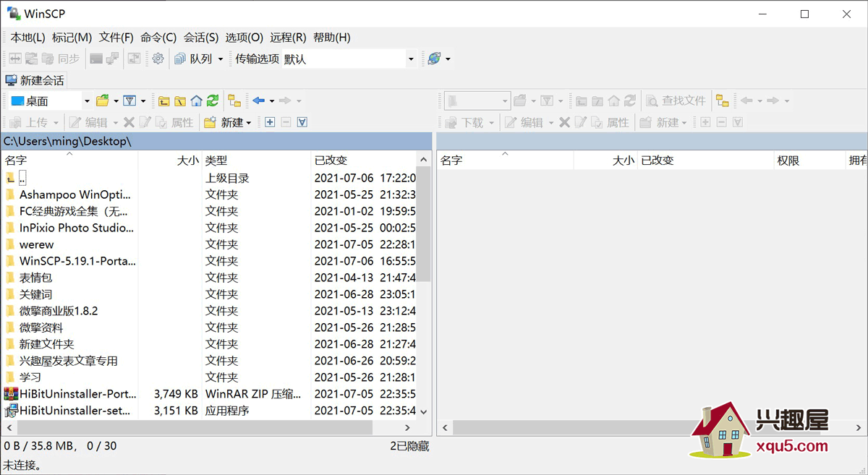Go to parent directory in left panel
Screen dimensions: 868x475
coord(164,101)
